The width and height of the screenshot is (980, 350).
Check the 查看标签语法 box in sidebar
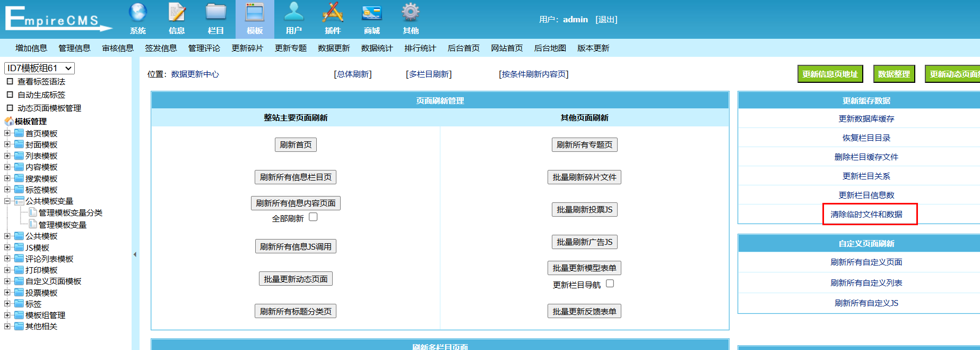click(10, 81)
